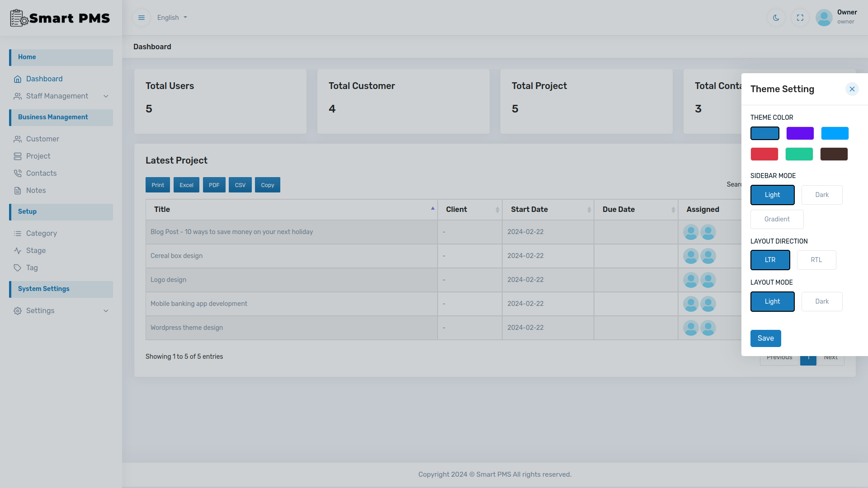Collapse the Settings menu in sidebar
The width and height of the screenshot is (868, 488).
point(40,310)
